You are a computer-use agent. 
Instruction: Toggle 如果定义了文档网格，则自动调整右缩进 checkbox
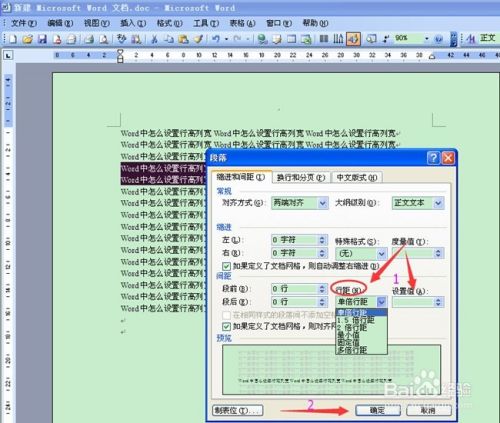click(x=226, y=266)
